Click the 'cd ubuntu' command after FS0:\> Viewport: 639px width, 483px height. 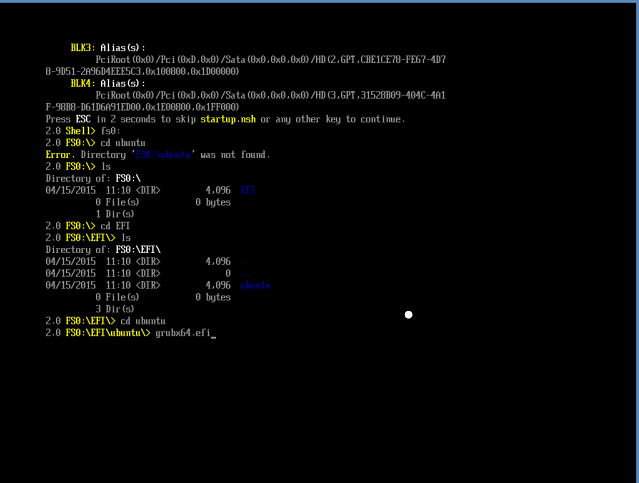point(123,143)
